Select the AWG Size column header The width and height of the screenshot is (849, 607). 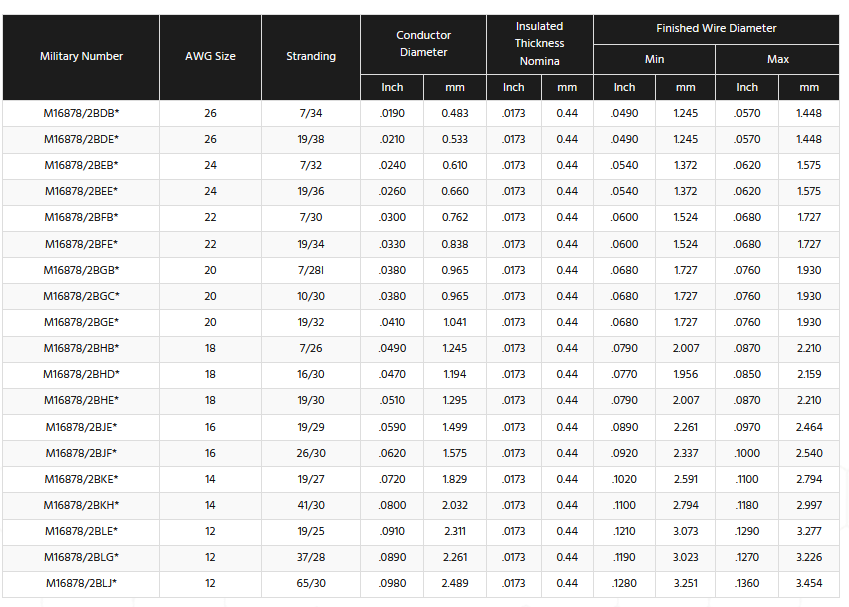tap(210, 57)
